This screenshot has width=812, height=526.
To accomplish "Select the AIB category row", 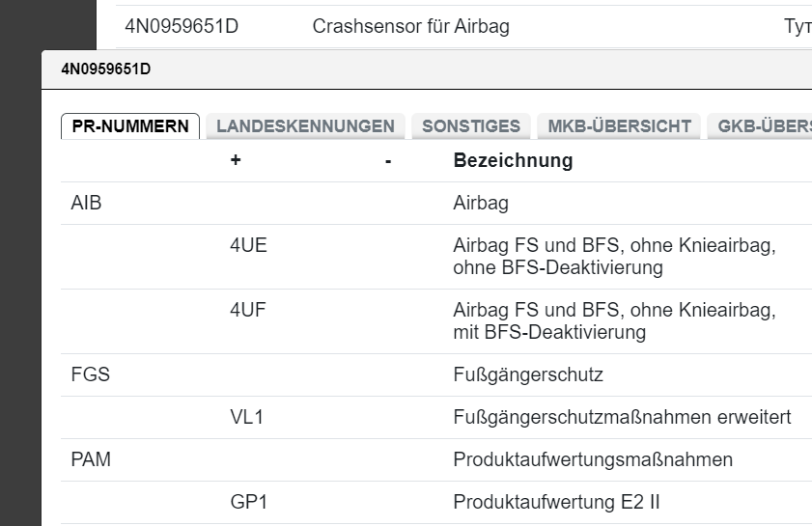I will [87, 204].
